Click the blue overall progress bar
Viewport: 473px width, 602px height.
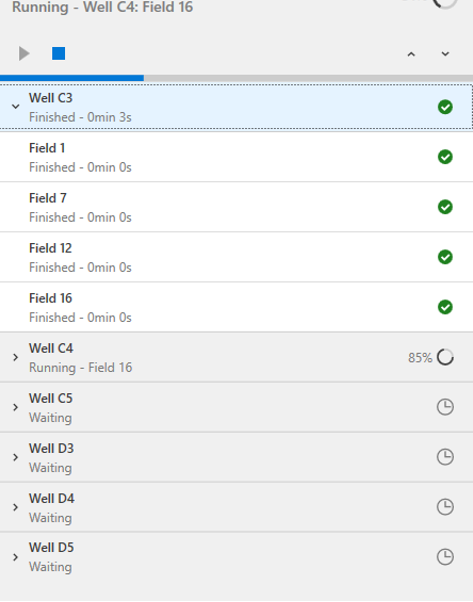click(72, 78)
